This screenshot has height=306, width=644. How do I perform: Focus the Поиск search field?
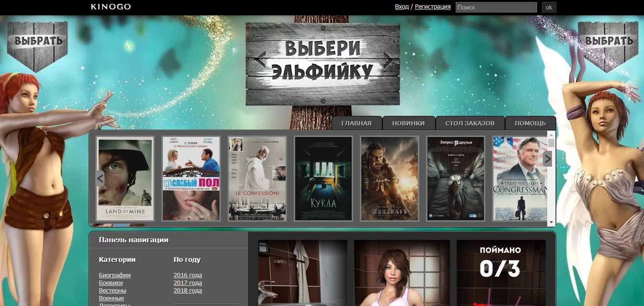point(496,7)
